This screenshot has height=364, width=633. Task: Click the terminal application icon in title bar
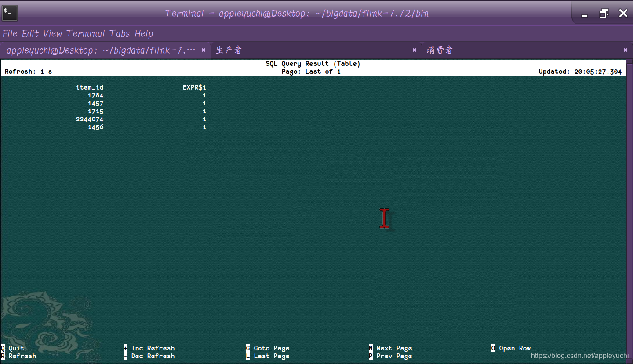click(9, 13)
